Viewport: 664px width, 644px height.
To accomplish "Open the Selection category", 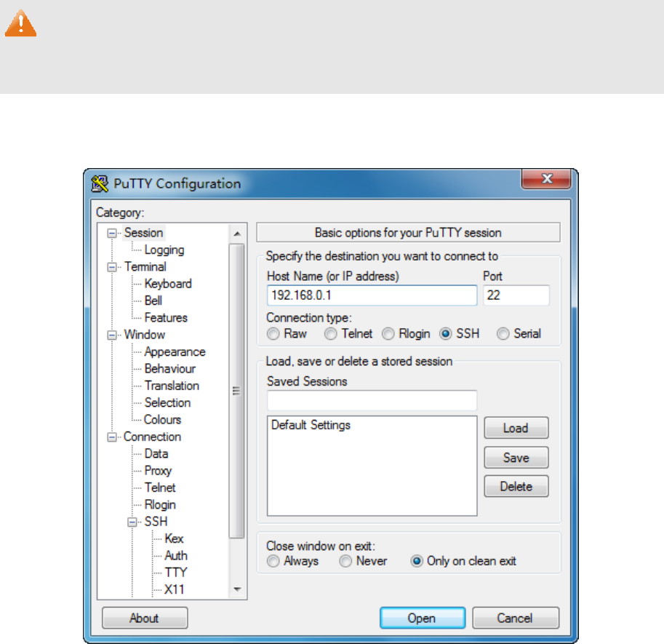I will click(x=168, y=402).
